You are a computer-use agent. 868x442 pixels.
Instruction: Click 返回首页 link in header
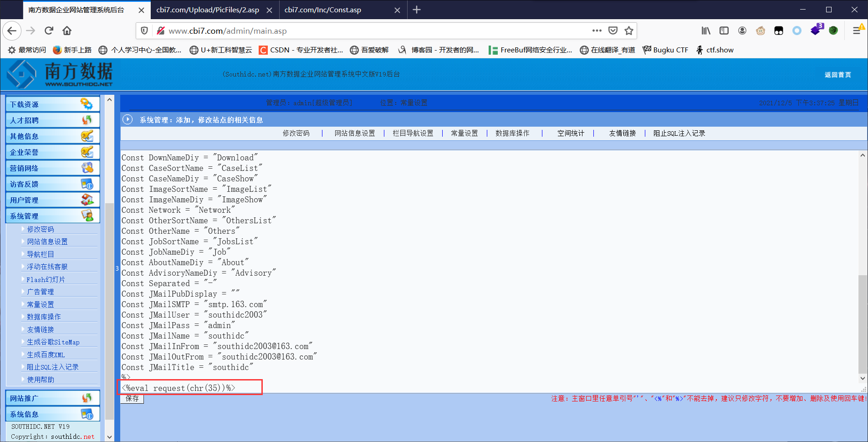(x=837, y=75)
